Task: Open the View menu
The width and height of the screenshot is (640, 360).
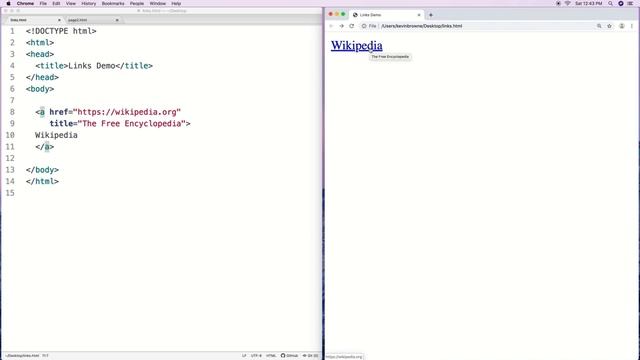Action: click(x=71, y=3)
